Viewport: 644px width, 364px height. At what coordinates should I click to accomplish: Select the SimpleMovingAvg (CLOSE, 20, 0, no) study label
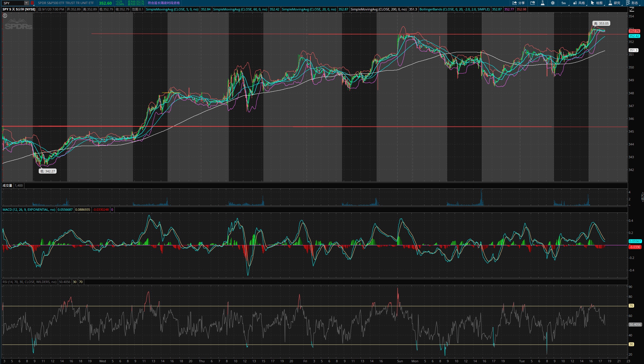tap(309, 9)
